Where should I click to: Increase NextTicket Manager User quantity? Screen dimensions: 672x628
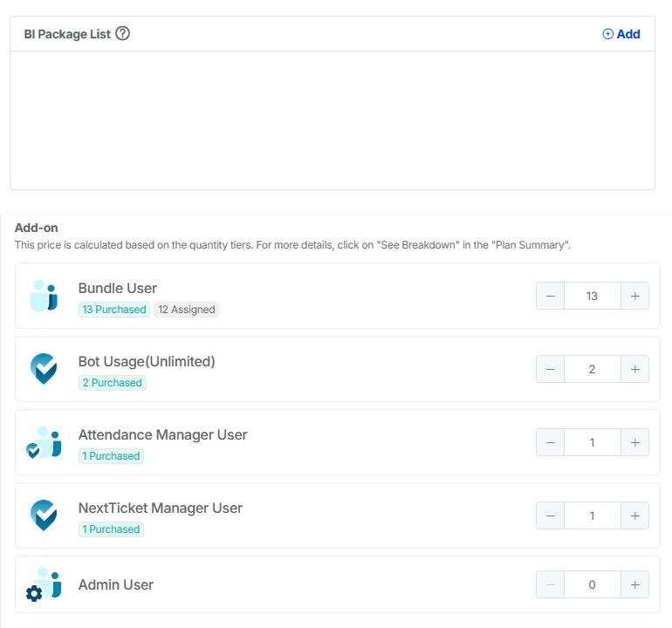[634, 515]
